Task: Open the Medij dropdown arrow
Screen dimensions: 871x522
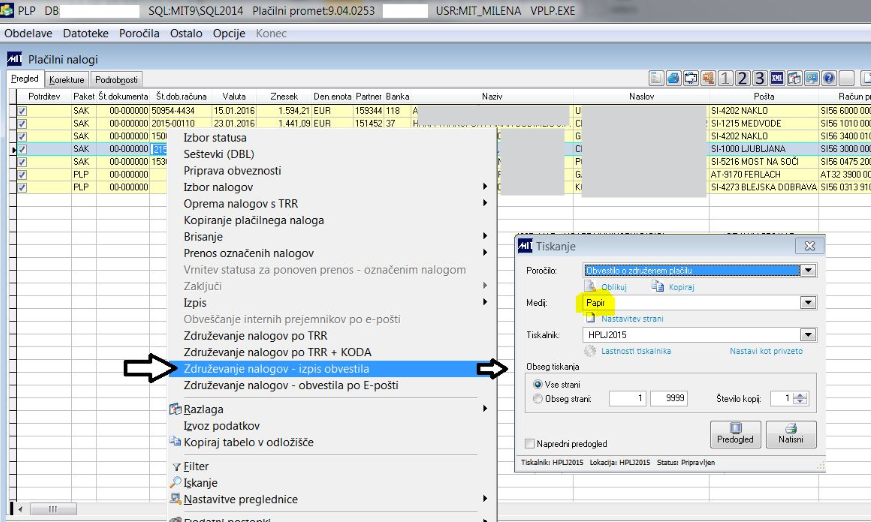Action: 808,303
